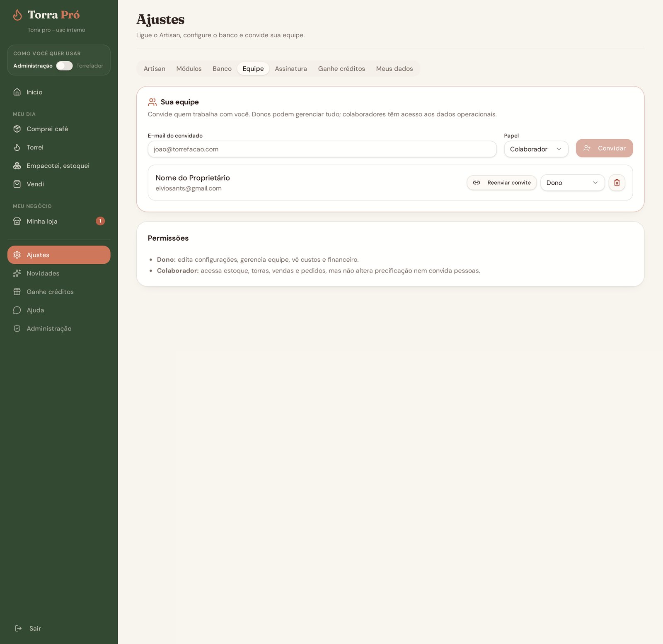The image size is (663, 644).
Task: Click the elviosants@gmail.com email text
Action: click(189, 188)
